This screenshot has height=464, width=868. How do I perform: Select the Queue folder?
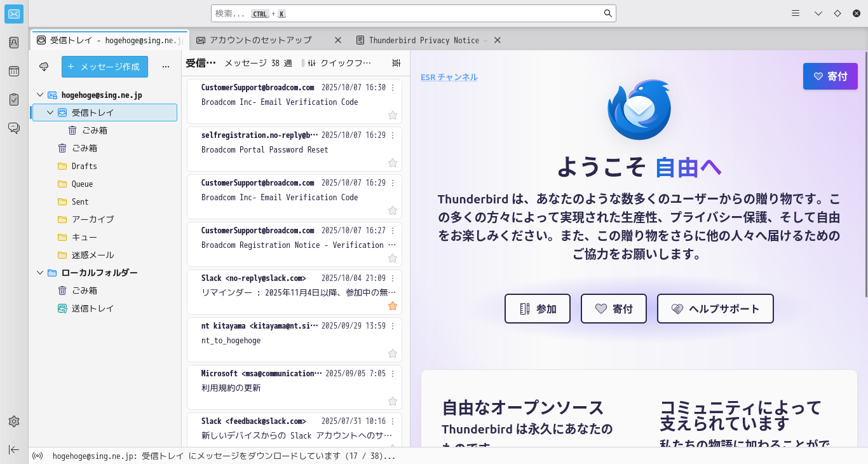(x=104, y=184)
